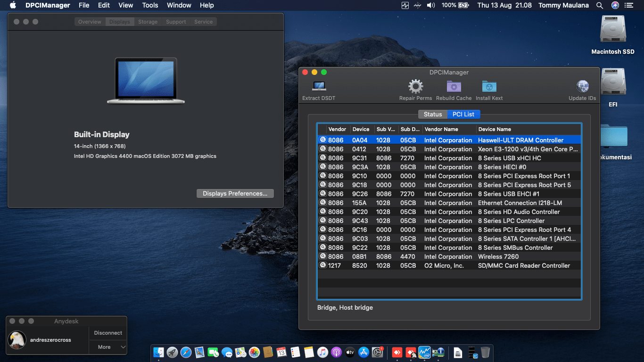The image size is (644, 362).
Task: Click the Rebuild Cache toolbar icon
Action: pos(454,87)
